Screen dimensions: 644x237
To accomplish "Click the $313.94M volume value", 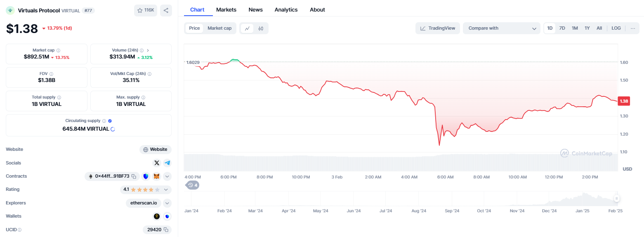I will coord(122,57).
